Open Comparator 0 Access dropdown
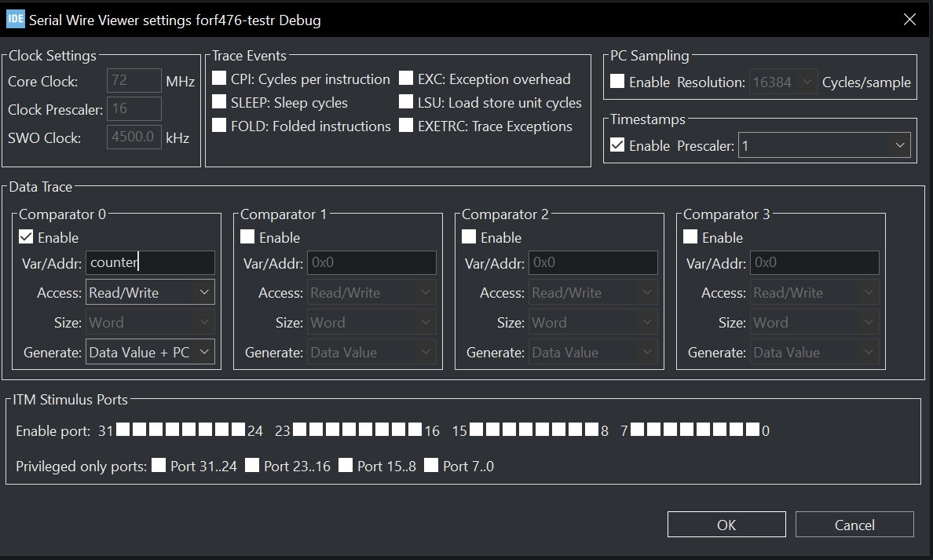This screenshot has height=560, width=933. point(150,292)
